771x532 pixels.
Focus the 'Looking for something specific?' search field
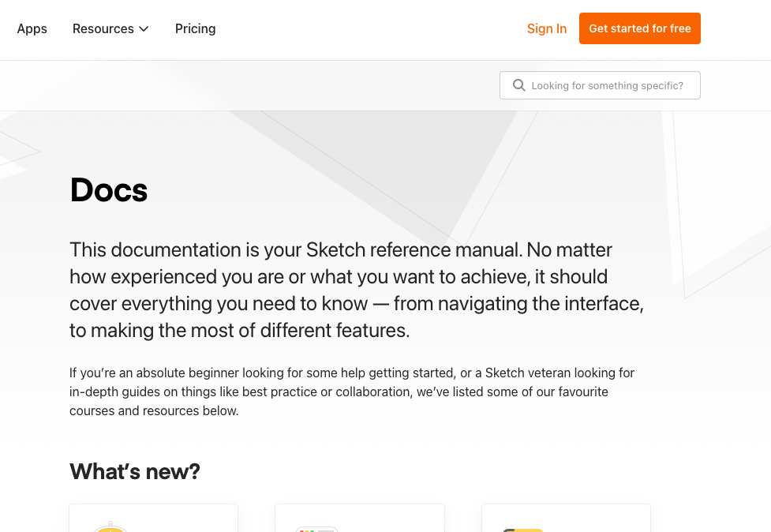[607, 85]
